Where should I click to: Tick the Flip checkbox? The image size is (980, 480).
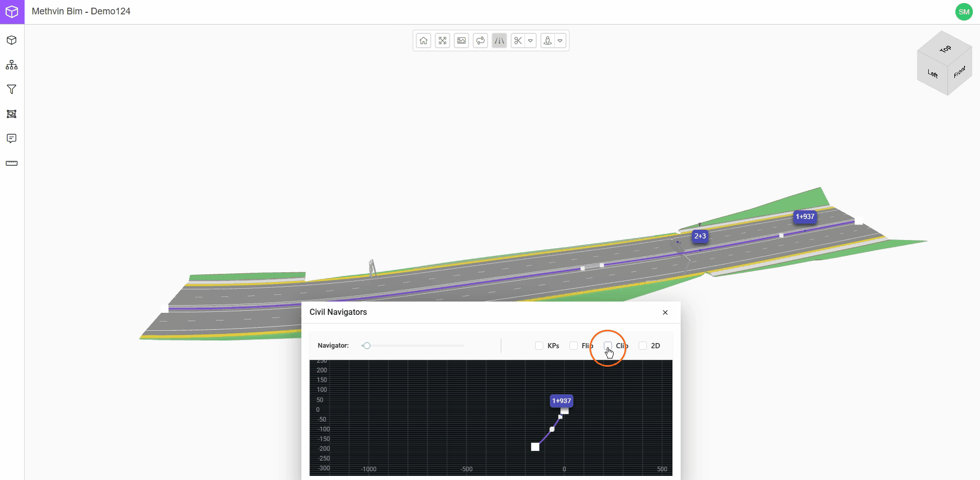coord(574,346)
